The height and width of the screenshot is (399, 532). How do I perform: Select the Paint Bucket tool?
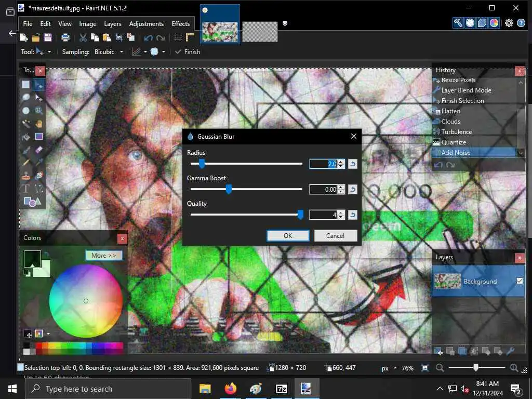pyautogui.click(x=26, y=137)
